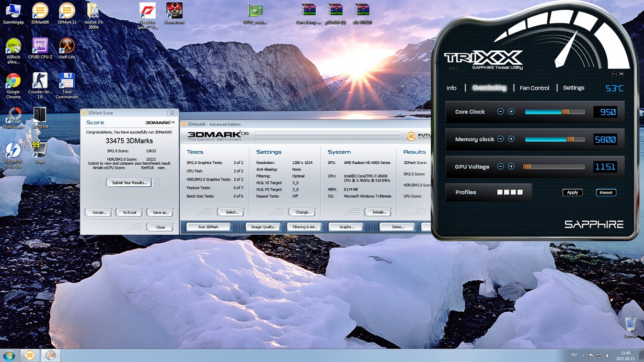The image size is (644, 362).
Task: Click Save as in 3DMark Score
Action: coord(161,213)
